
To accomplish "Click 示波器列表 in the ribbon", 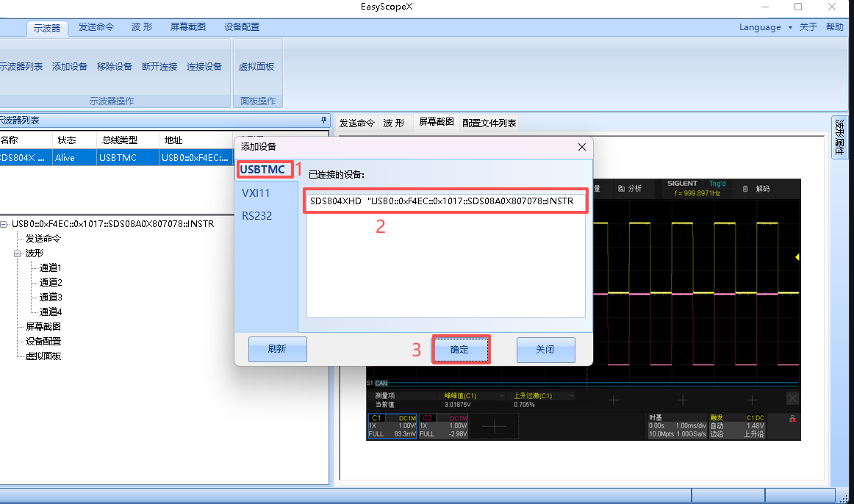I will [21, 66].
